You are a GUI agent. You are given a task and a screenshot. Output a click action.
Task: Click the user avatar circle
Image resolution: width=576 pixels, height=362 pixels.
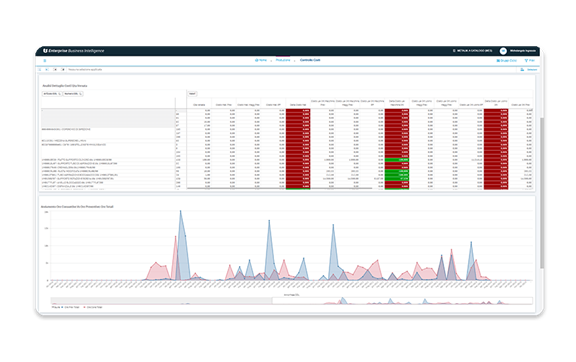503,51
